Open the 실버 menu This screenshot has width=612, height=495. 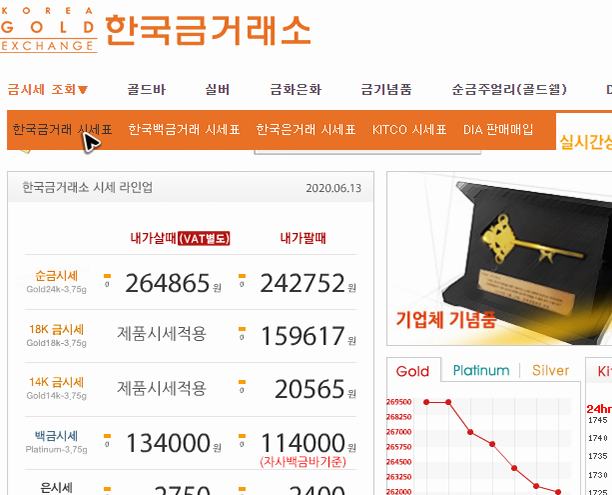[217, 89]
